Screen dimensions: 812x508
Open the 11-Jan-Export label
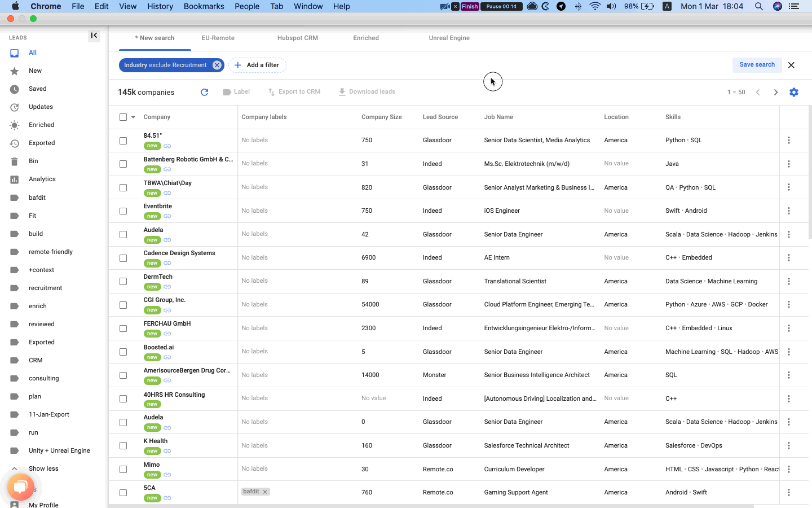[x=49, y=414]
